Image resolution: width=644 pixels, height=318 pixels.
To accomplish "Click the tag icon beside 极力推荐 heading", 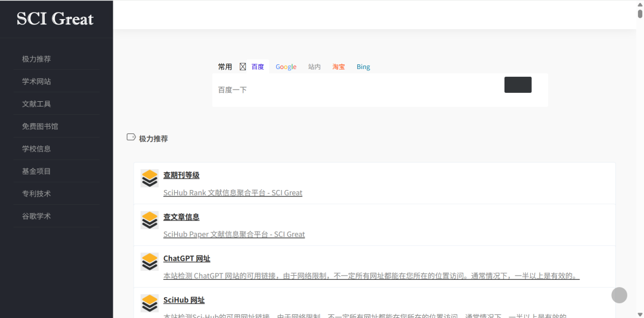I will point(131,138).
